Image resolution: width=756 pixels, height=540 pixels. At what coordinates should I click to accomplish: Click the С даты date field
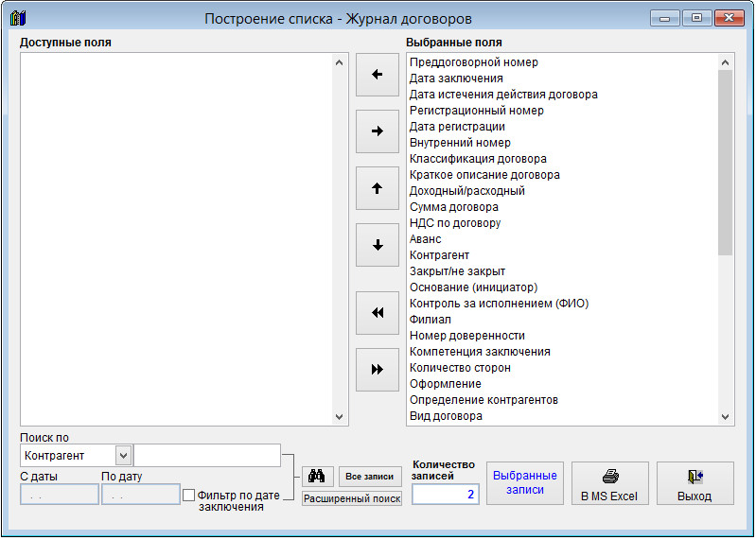(x=60, y=495)
